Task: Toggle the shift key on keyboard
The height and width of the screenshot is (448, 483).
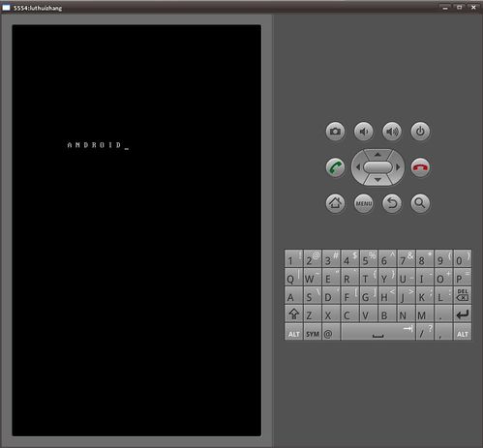Action: click(293, 314)
